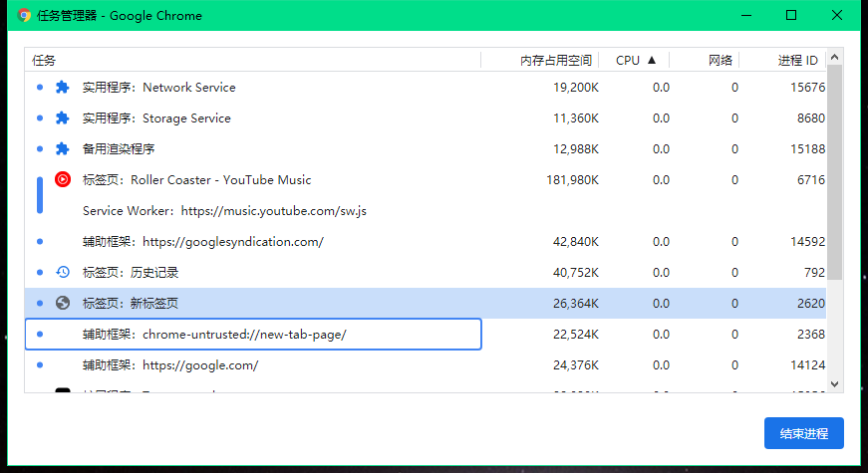This screenshot has width=868, height=473.
Task: Select the Roller Coaster - YouTube Music tab row
Action: click(x=426, y=180)
